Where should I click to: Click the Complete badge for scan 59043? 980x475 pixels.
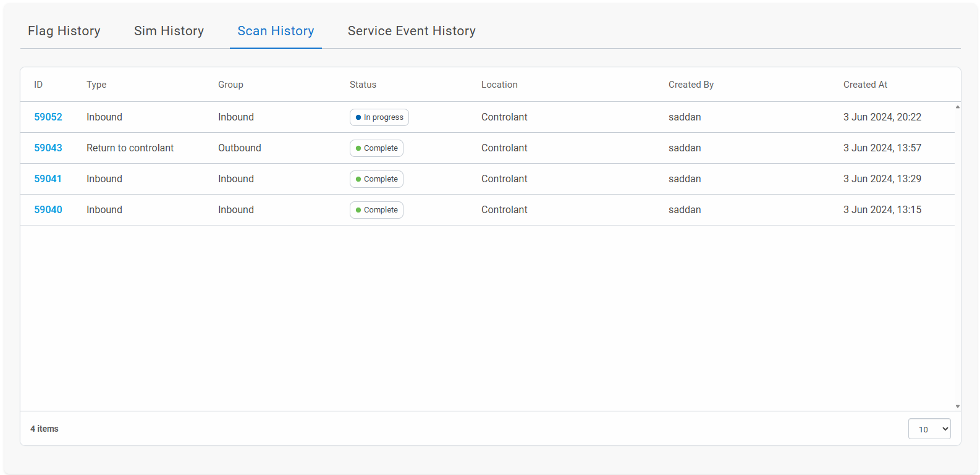point(376,148)
